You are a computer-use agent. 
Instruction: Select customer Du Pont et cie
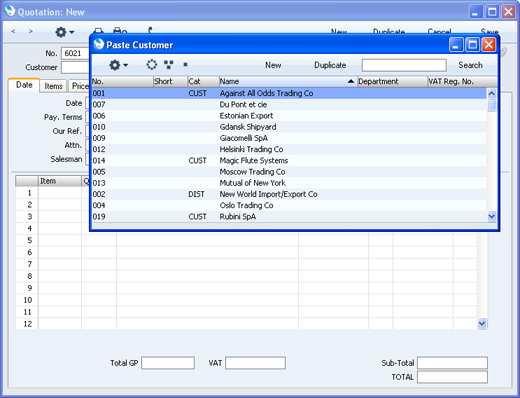(x=289, y=105)
